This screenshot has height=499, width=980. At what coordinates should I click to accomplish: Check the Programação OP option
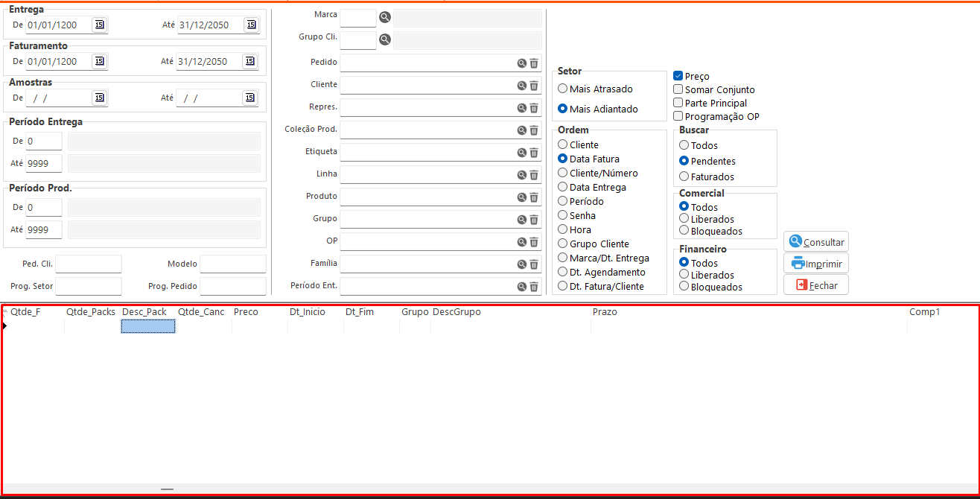coord(678,116)
